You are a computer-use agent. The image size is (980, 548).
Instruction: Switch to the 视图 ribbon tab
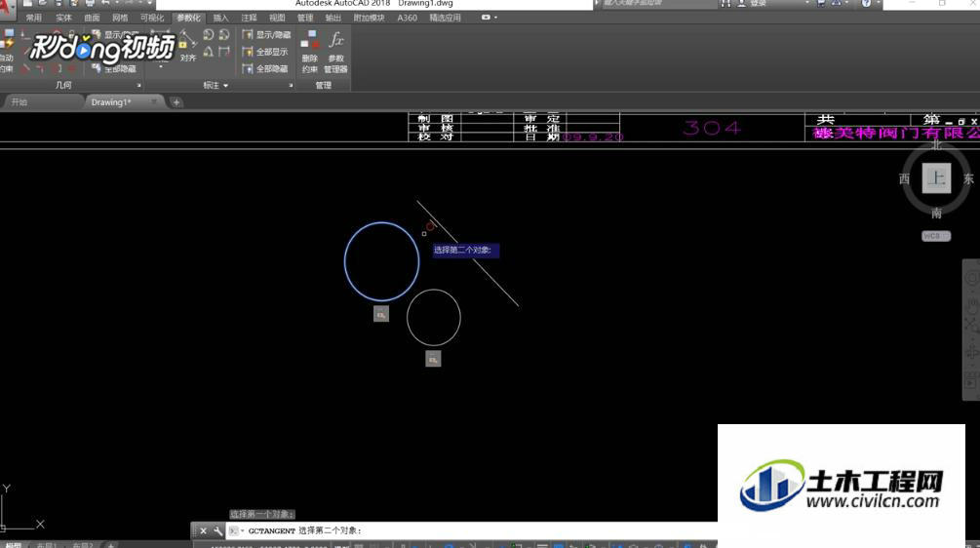tap(277, 18)
